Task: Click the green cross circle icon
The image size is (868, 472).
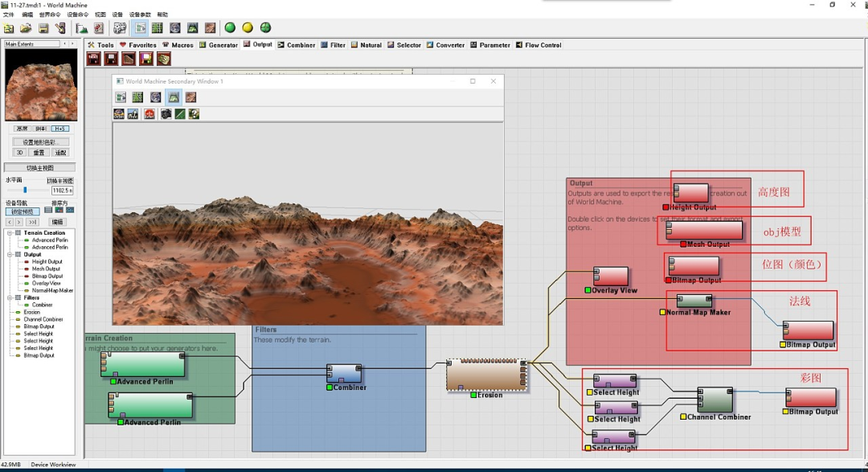Action: pos(266,27)
